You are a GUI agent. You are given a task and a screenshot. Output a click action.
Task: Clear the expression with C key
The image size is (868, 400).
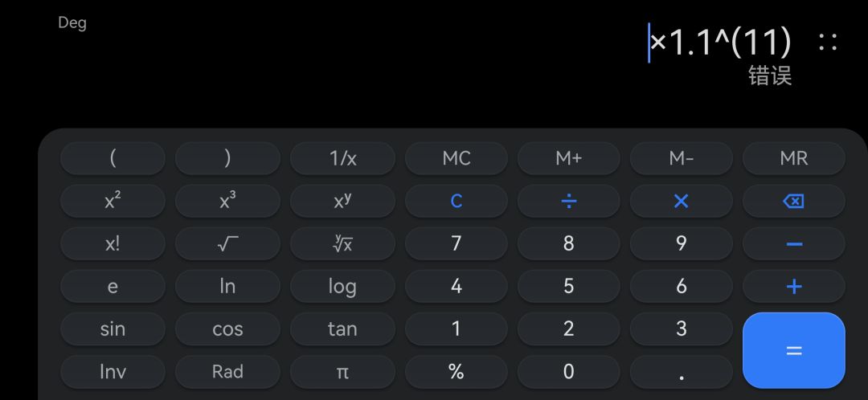click(457, 201)
